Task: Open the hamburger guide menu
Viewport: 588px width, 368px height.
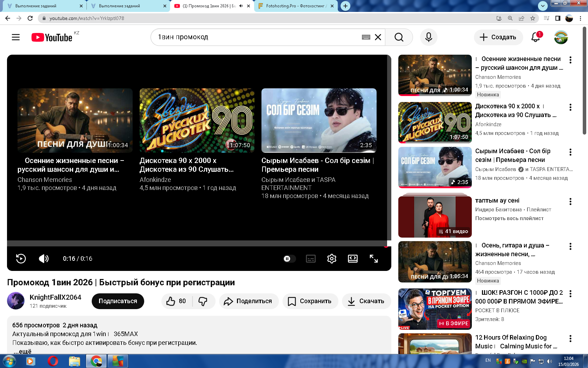Action: (16, 37)
